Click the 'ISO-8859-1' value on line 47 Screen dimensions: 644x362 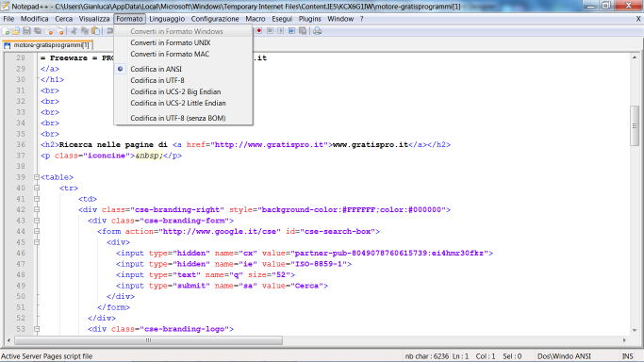coord(319,264)
